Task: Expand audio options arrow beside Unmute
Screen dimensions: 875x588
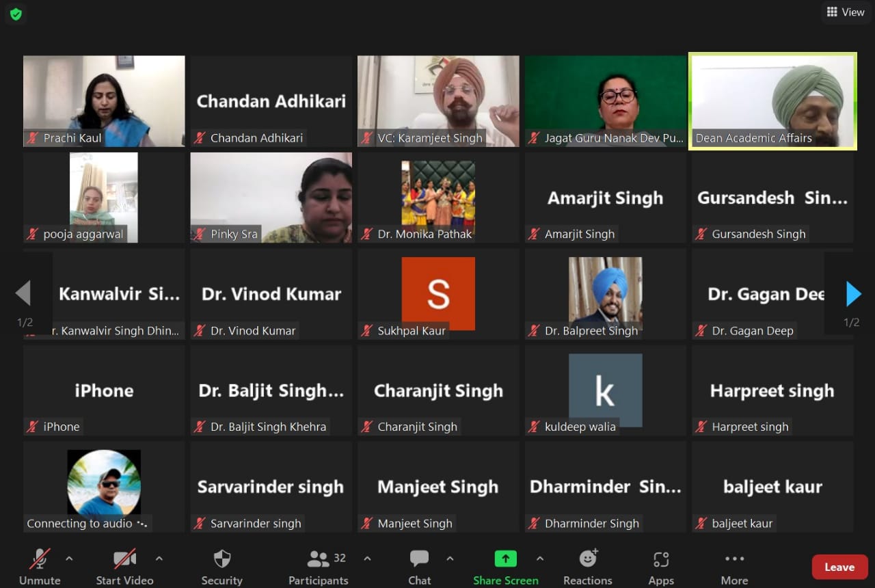Action: click(69, 559)
